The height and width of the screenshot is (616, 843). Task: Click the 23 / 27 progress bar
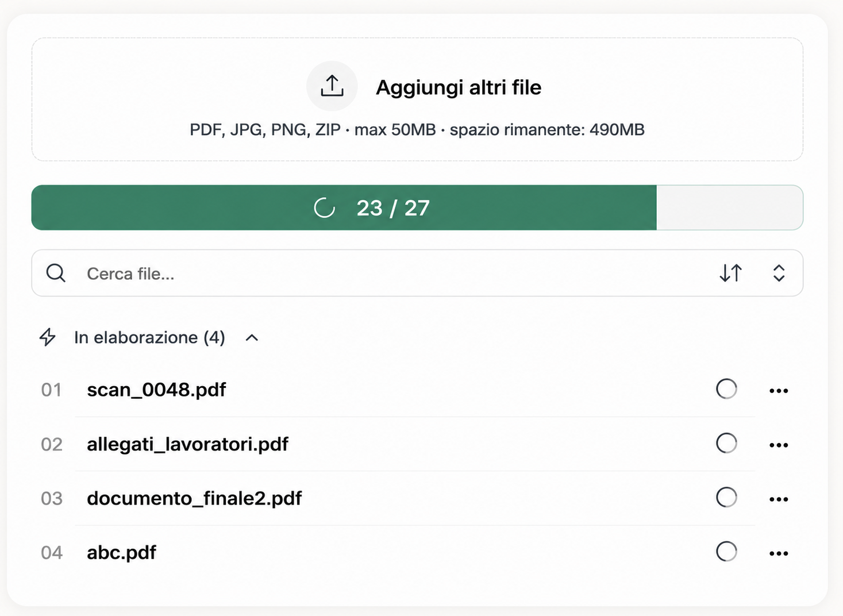point(417,207)
